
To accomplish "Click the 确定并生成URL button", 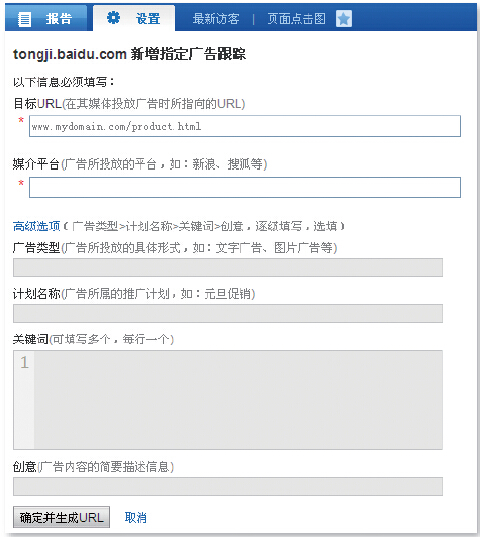I will pos(62,517).
